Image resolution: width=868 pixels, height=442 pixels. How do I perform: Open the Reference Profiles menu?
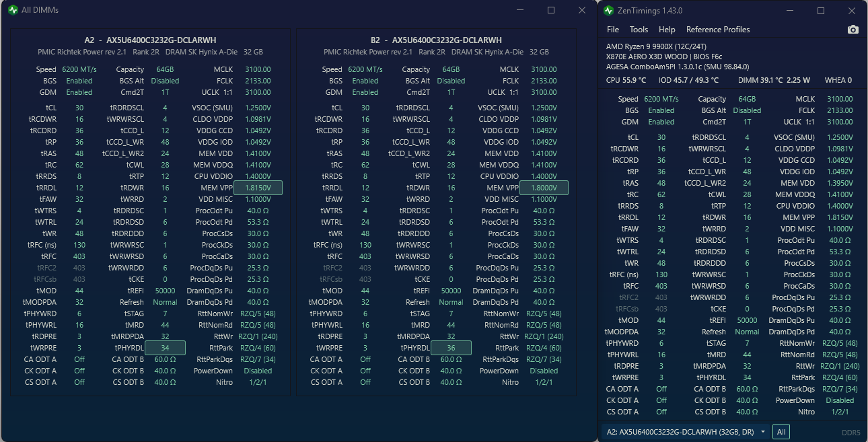point(717,30)
